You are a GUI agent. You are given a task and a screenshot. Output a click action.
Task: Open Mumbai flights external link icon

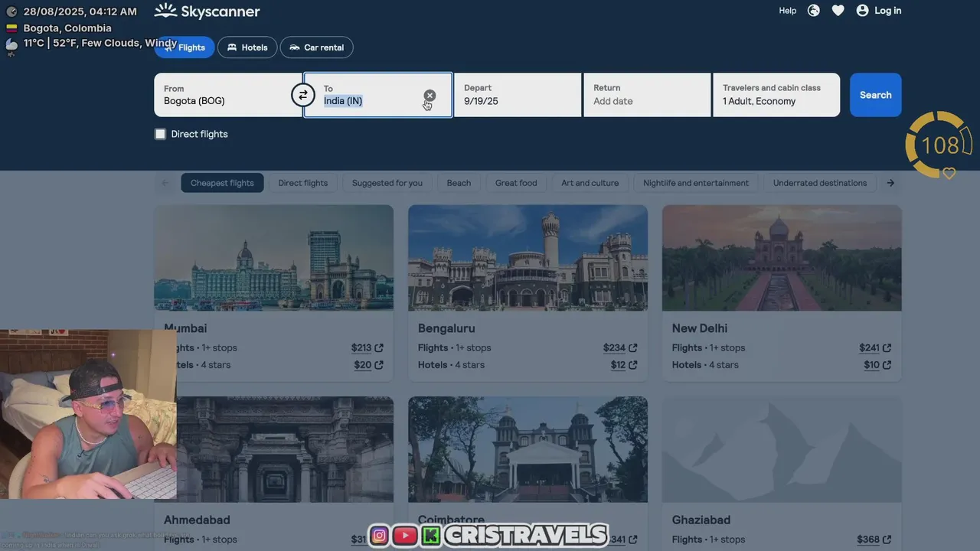click(379, 348)
